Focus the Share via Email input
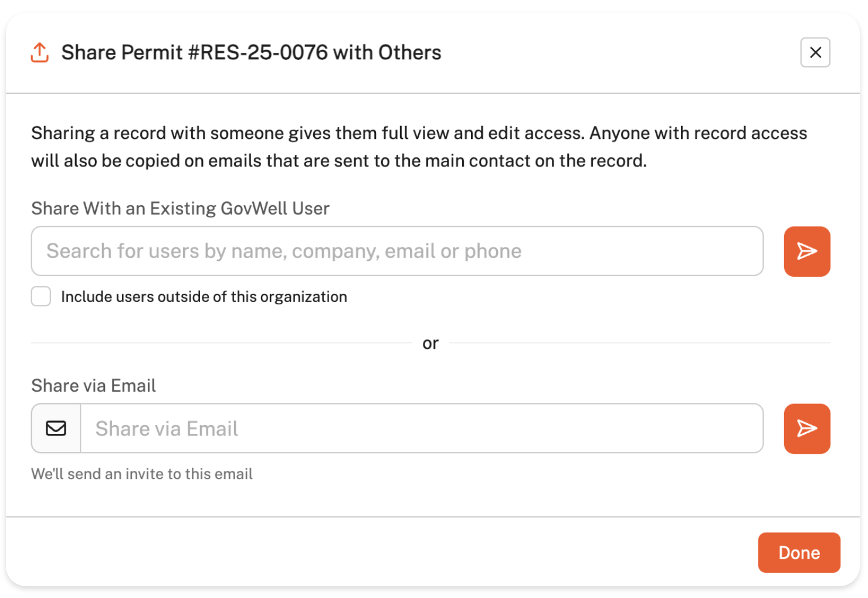 pyautogui.click(x=421, y=429)
